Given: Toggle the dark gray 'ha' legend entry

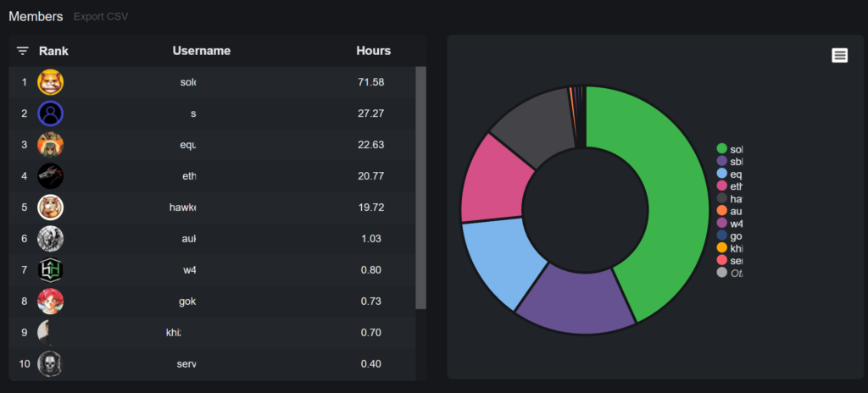Looking at the screenshot, I should click(730, 198).
